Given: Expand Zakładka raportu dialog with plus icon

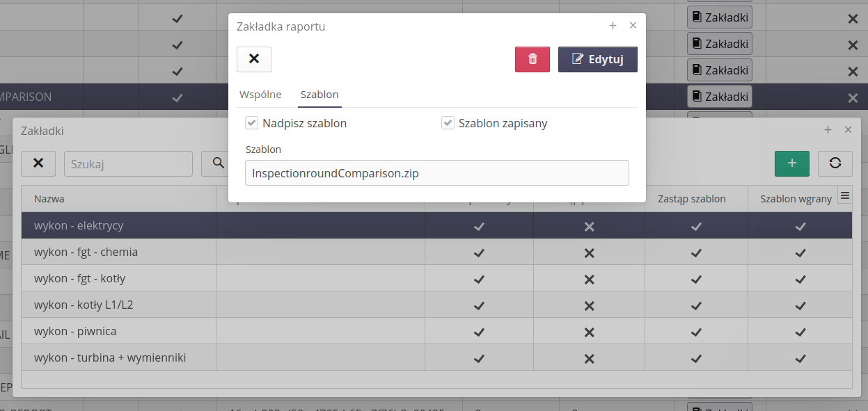Looking at the screenshot, I should click(x=613, y=26).
